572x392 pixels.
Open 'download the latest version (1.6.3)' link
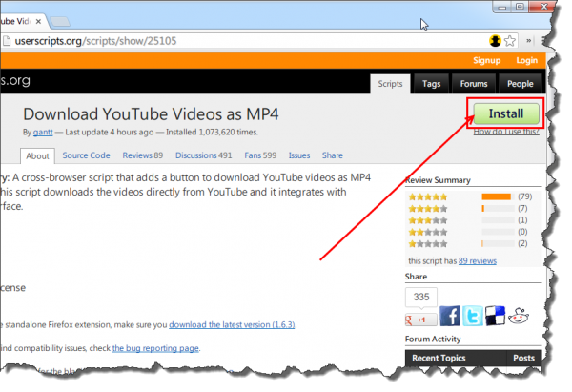pos(232,325)
